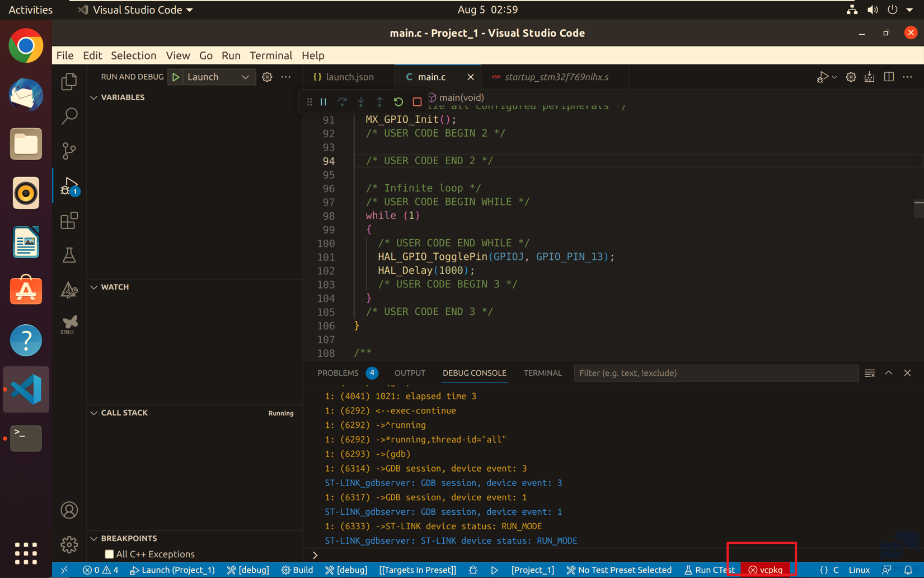Viewport: 924px width, 578px height.
Task: Click the debug console input prompt
Action: (x=613, y=556)
